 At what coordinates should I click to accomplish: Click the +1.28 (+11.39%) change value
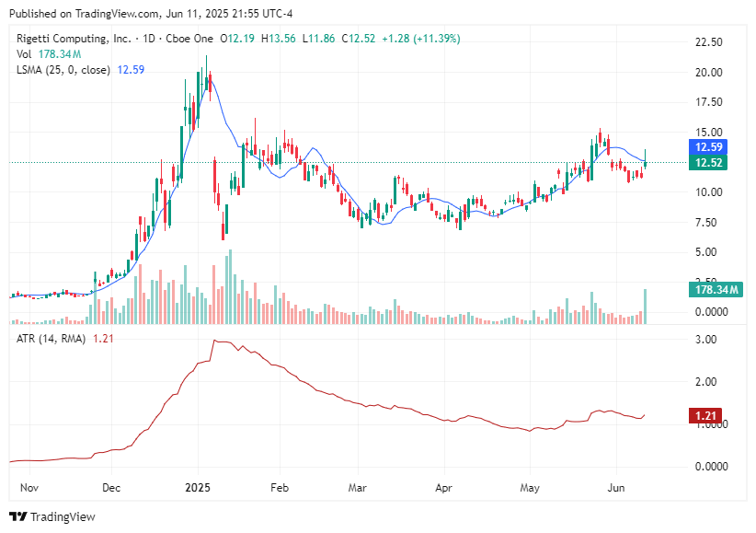[x=421, y=38]
